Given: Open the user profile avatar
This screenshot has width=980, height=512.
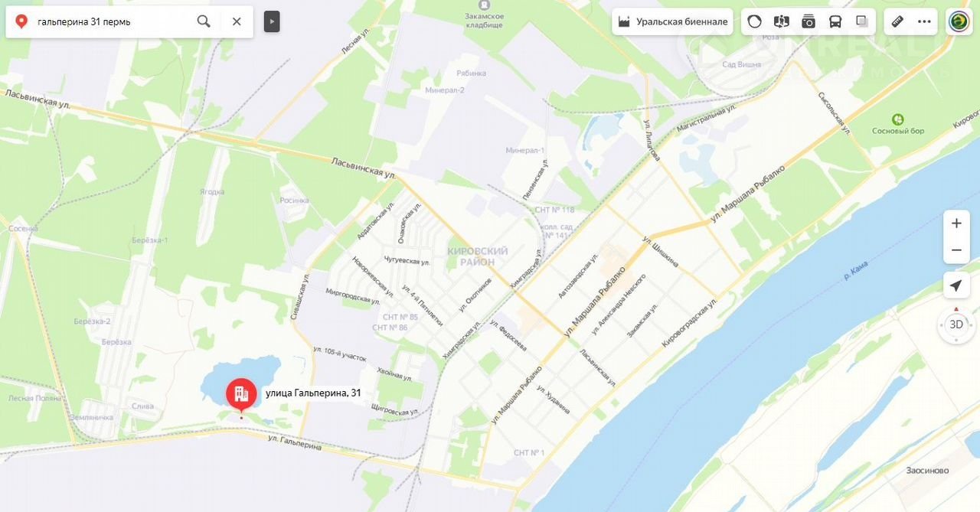Looking at the screenshot, I should 959,21.
